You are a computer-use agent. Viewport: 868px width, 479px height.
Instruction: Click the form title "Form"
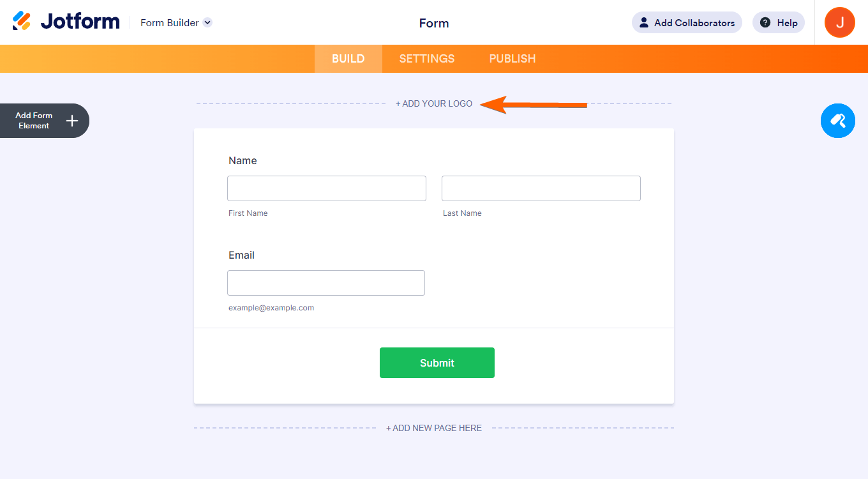point(434,23)
